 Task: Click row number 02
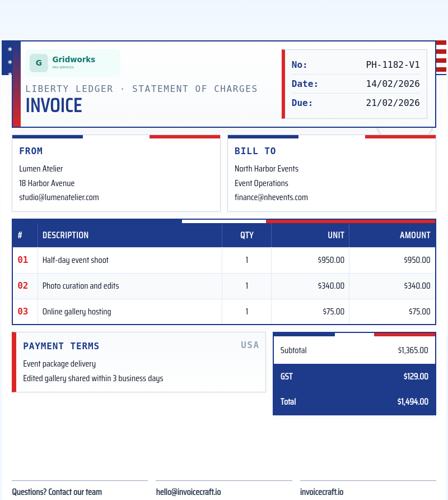pyautogui.click(x=22, y=286)
